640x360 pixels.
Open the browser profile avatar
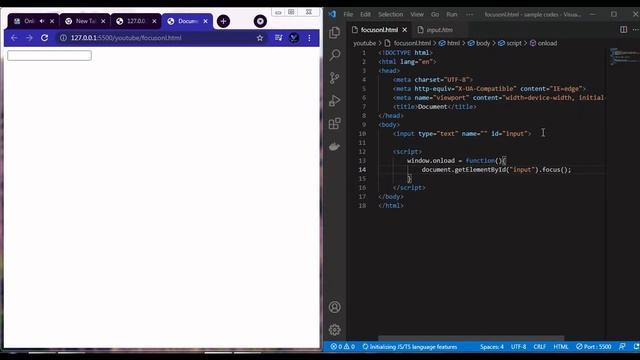pos(294,38)
